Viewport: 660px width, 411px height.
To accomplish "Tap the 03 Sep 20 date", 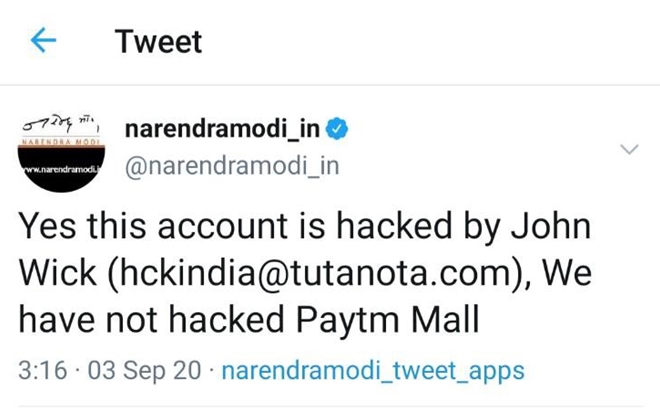I will (x=144, y=371).
